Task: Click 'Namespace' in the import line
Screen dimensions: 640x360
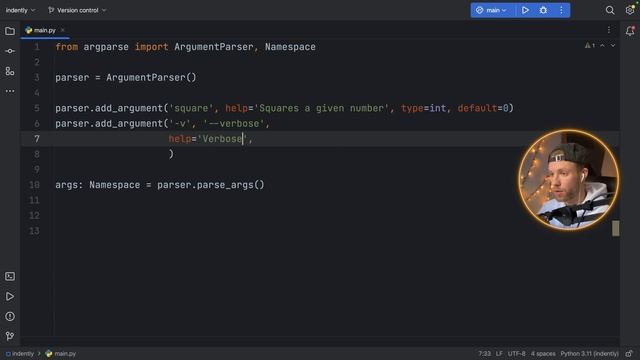Action: 290,47
